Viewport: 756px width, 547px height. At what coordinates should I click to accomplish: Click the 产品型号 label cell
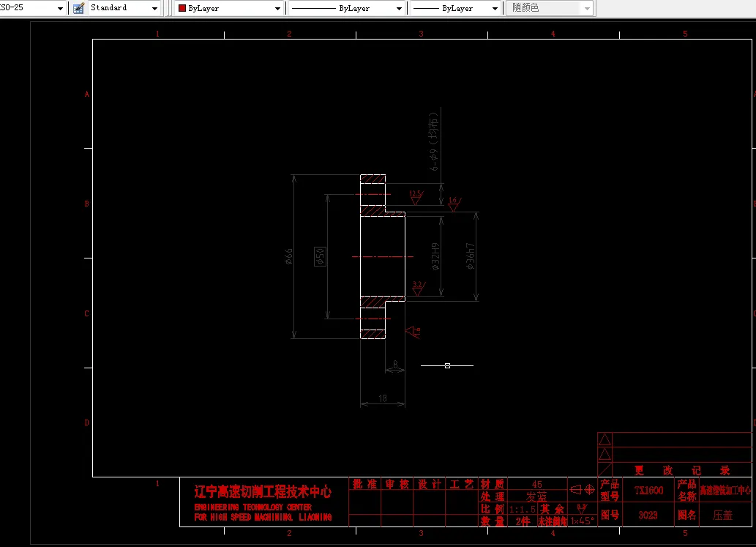(x=610, y=490)
